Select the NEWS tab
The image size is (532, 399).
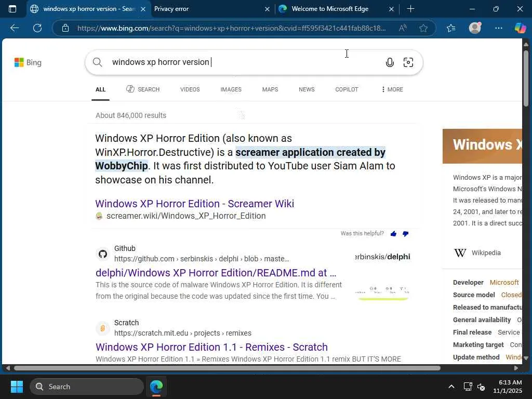(x=307, y=89)
